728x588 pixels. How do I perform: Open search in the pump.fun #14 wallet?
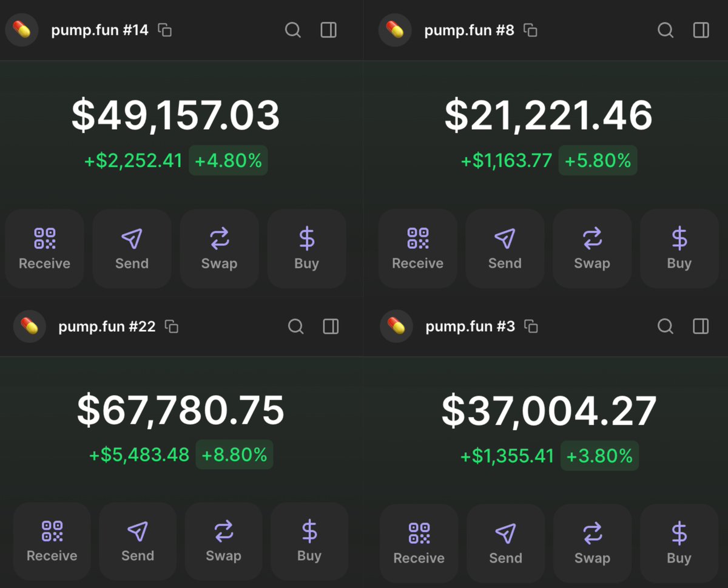click(293, 30)
